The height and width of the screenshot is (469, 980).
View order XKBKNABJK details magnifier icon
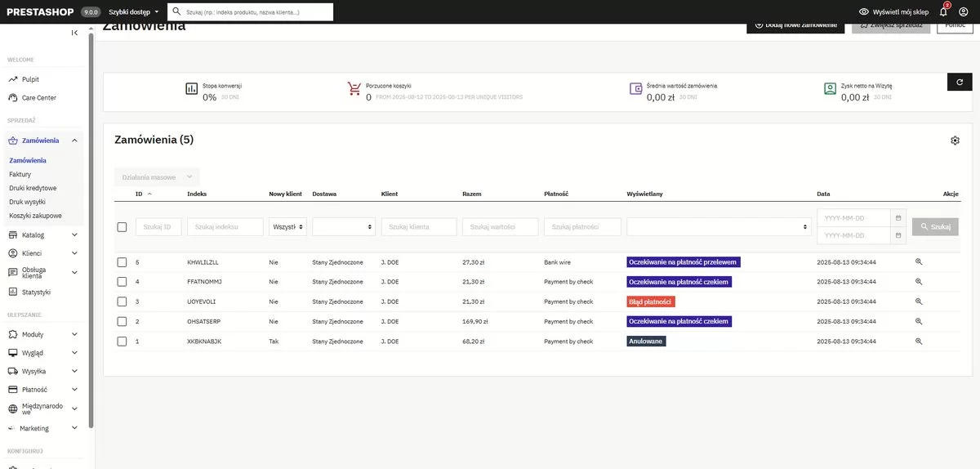click(x=919, y=342)
